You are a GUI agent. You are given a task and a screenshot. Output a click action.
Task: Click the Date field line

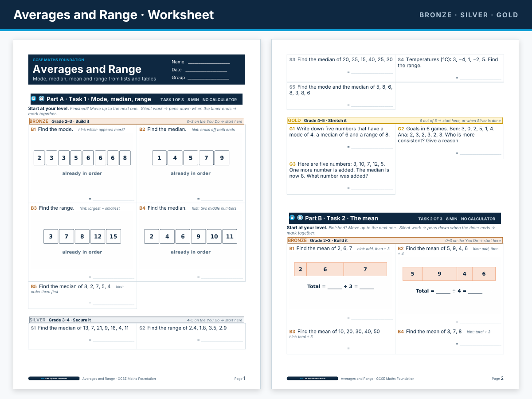point(206,71)
